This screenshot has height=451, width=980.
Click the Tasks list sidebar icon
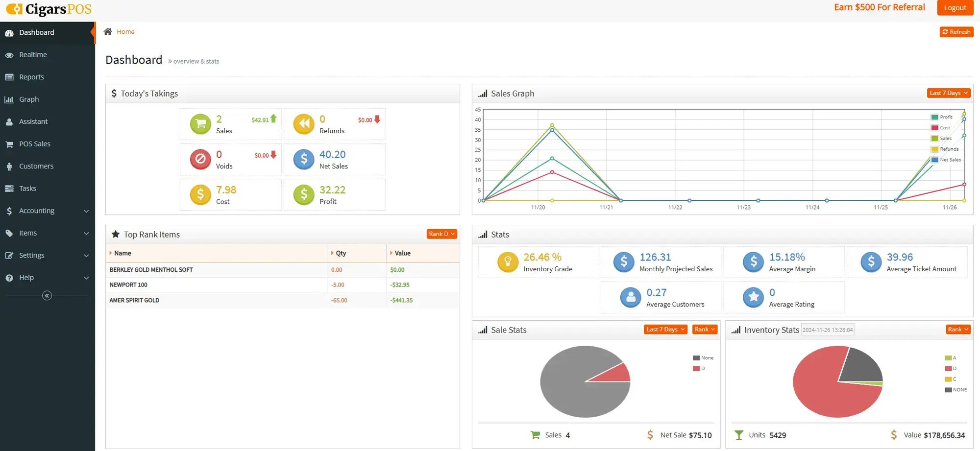click(x=9, y=189)
